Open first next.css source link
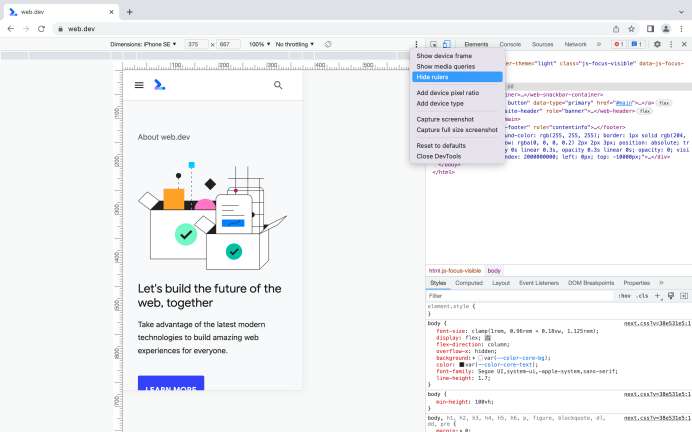 tap(657, 323)
